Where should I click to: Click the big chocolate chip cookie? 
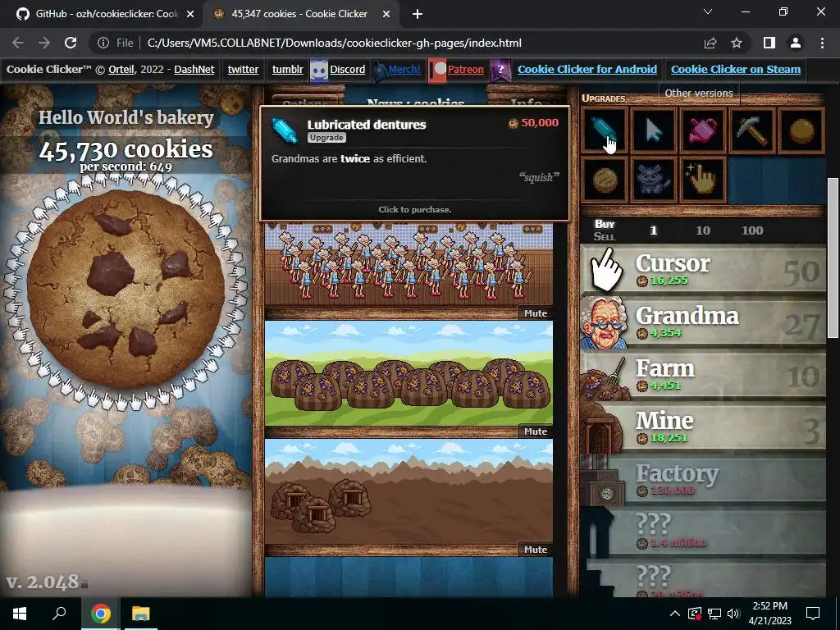[x=126, y=289]
